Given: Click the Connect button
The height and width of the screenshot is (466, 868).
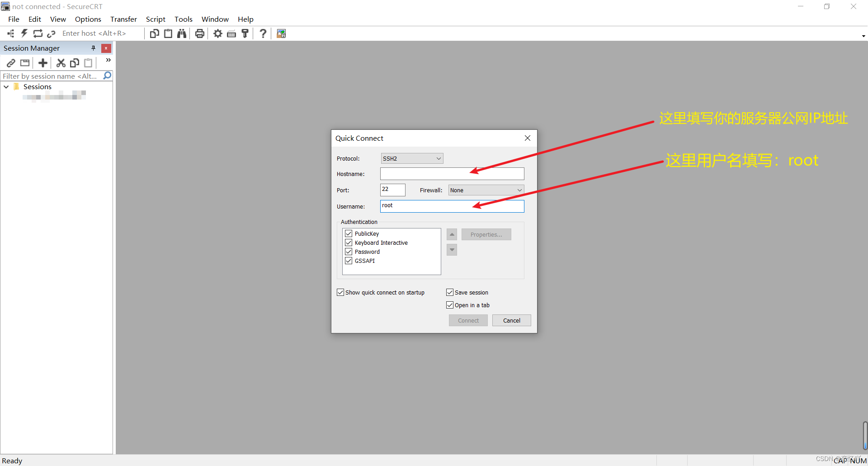Looking at the screenshot, I should pos(468,320).
